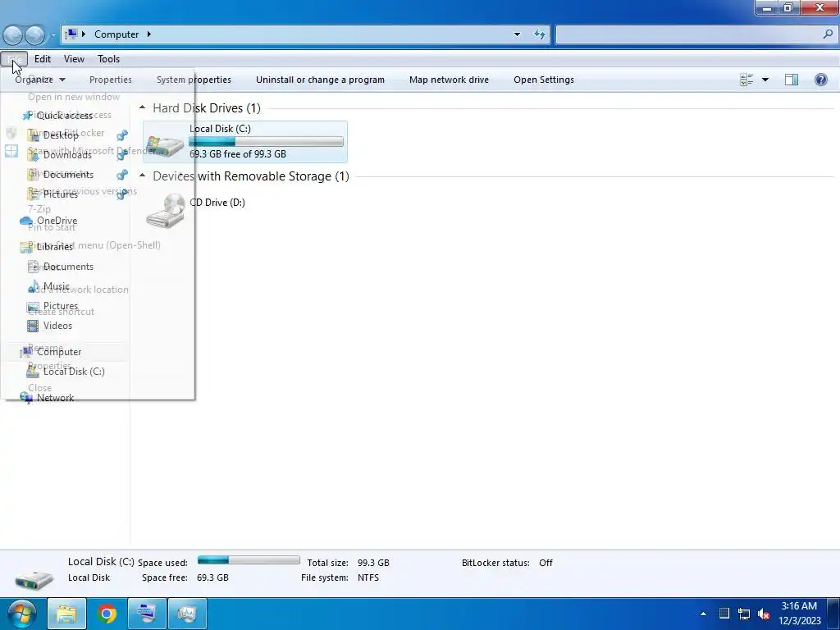The image size is (840, 630).
Task: Click BitLocker status "Off" value
Action: click(x=546, y=563)
